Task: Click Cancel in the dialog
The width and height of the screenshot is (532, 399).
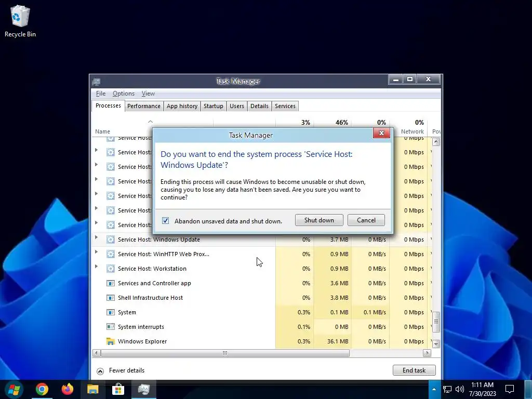Action: click(x=366, y=220)
